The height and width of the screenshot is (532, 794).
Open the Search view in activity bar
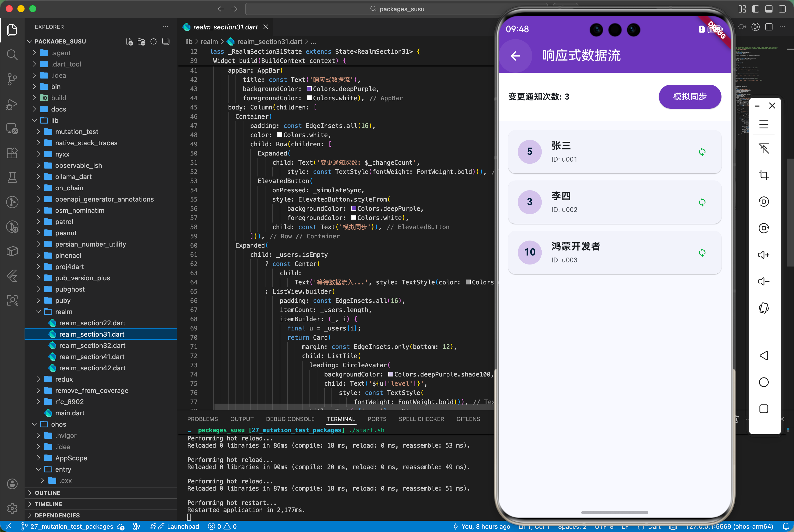(12, 55)
